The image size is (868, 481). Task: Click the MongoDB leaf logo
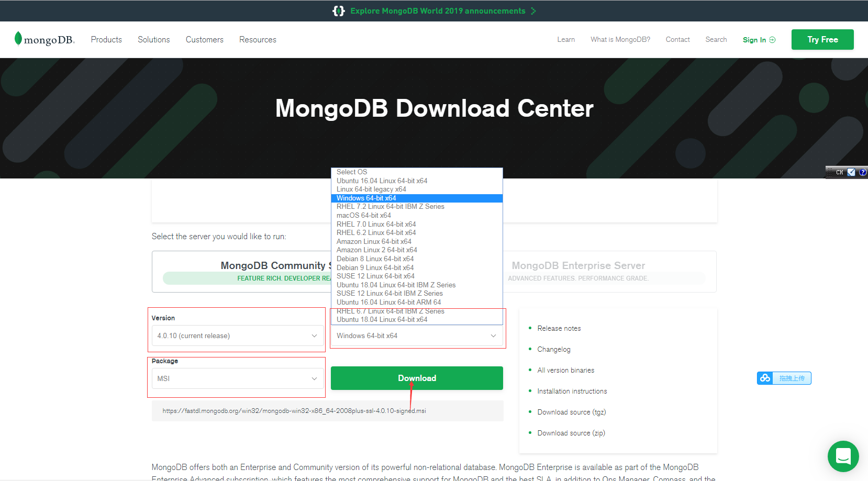coord(19,39)
